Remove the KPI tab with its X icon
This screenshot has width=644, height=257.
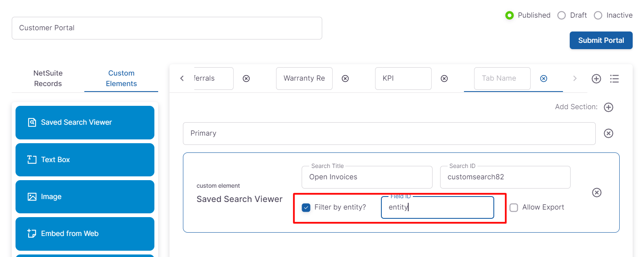pyautogui.click(x=444, y=79)
